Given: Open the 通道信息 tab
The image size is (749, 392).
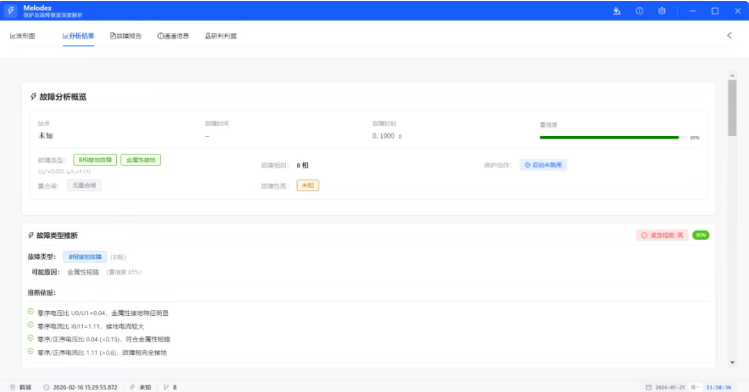Looking at the screenshot, I should (173, 36).
